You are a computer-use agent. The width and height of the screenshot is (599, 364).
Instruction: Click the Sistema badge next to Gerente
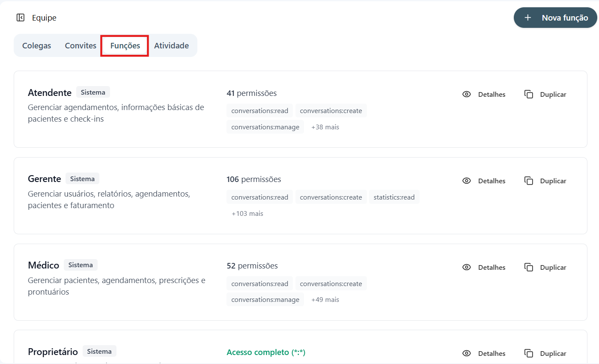point(83,178)
